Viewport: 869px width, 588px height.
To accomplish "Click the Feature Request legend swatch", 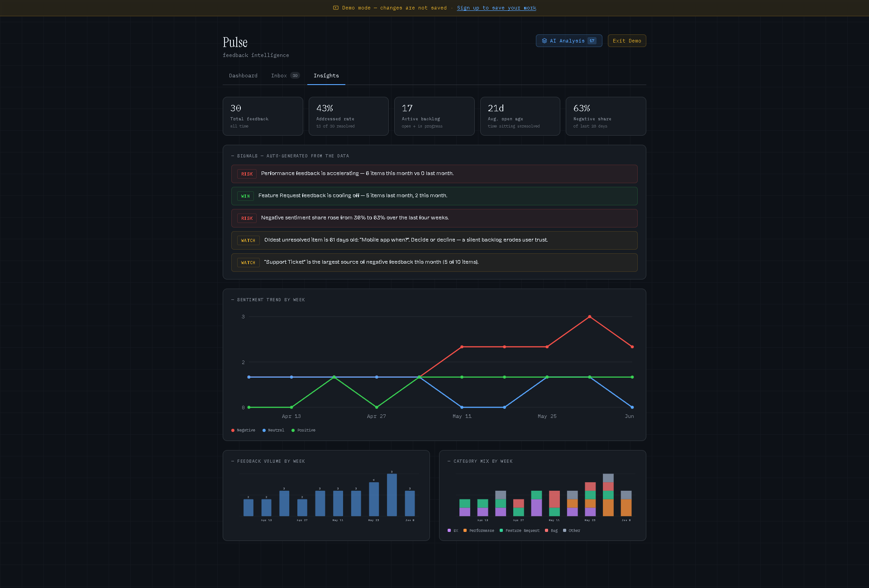I will 501,531.
